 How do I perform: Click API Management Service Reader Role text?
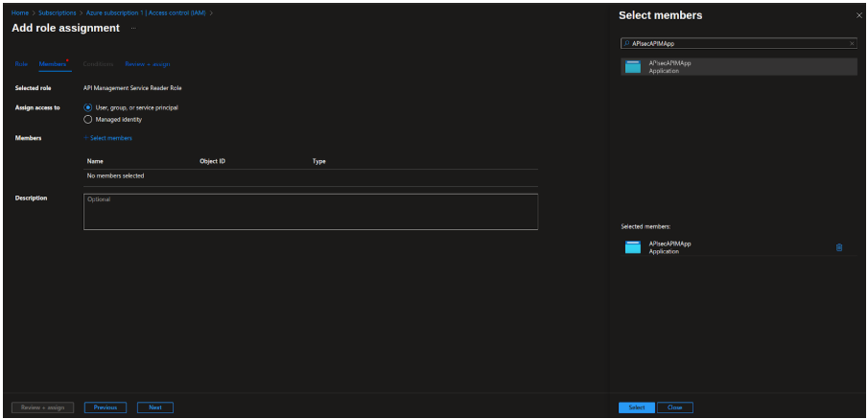pos(132,88)
